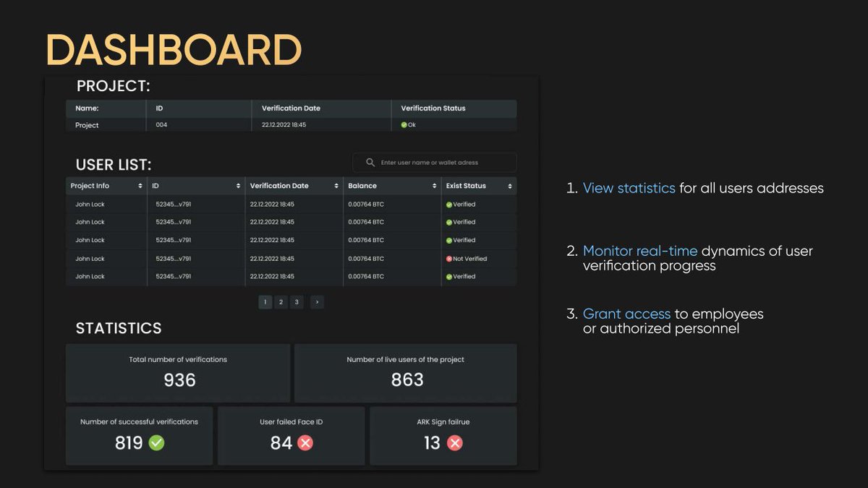
Task: Click the 'View statistics' link text
Action: (x=629, y=188)
